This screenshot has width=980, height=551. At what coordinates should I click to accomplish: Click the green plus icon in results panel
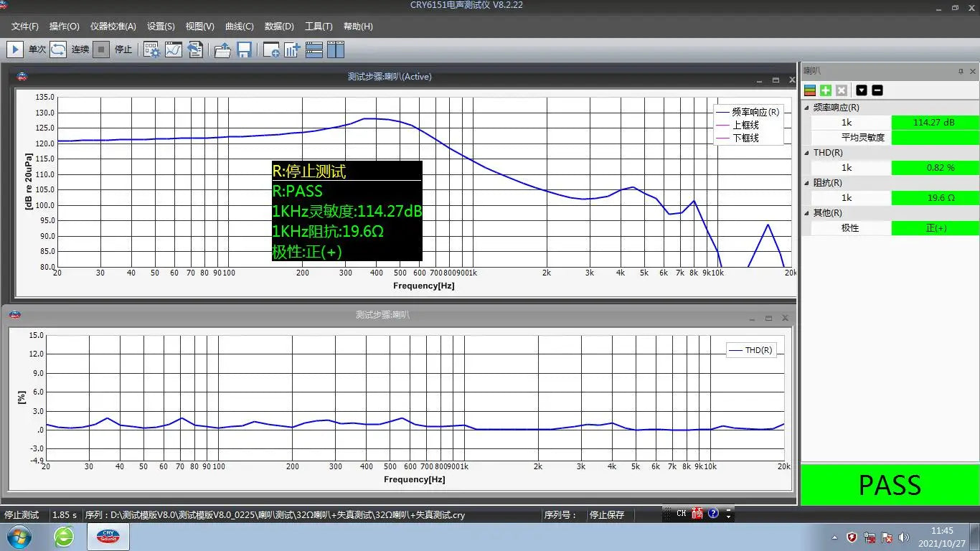coord(826,90)
